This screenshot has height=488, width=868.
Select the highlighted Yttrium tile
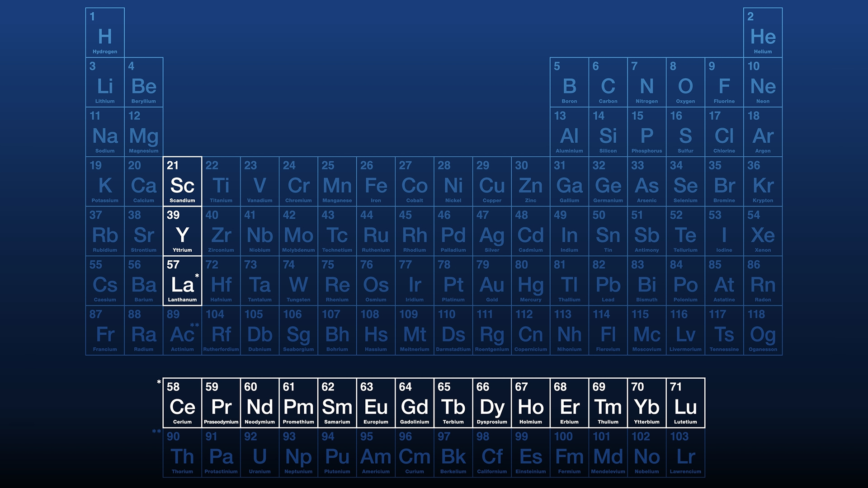point(182,231)
